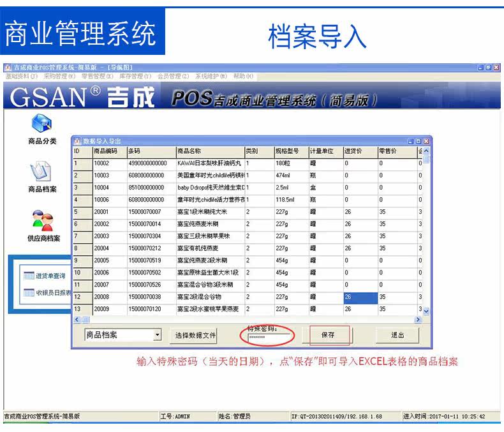The width and height of the screenshot is (504, 432).
Task: Click the table scroll down arrow
Action: 426,311
